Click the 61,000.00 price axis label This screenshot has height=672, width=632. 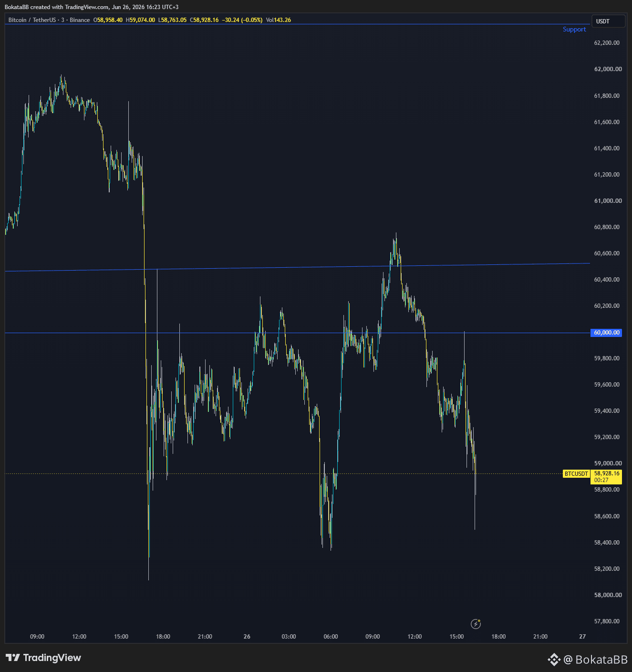608,201
